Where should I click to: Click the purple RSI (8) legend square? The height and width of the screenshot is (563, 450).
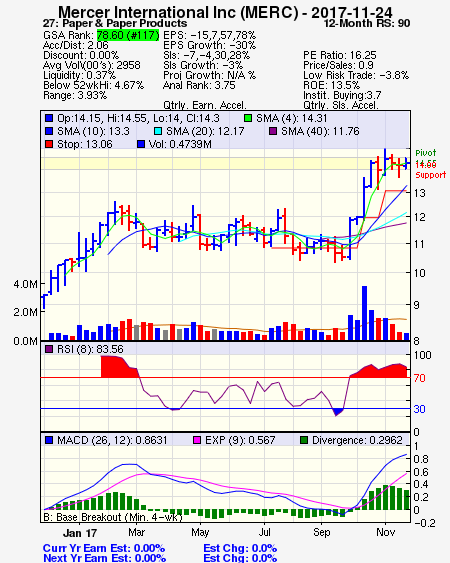click(x=49, y=349)
